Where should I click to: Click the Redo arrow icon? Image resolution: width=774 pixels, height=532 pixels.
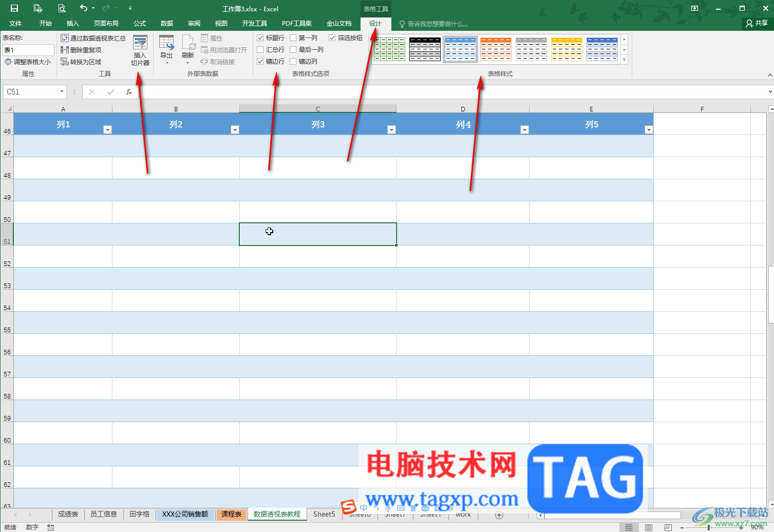[106, 8]
